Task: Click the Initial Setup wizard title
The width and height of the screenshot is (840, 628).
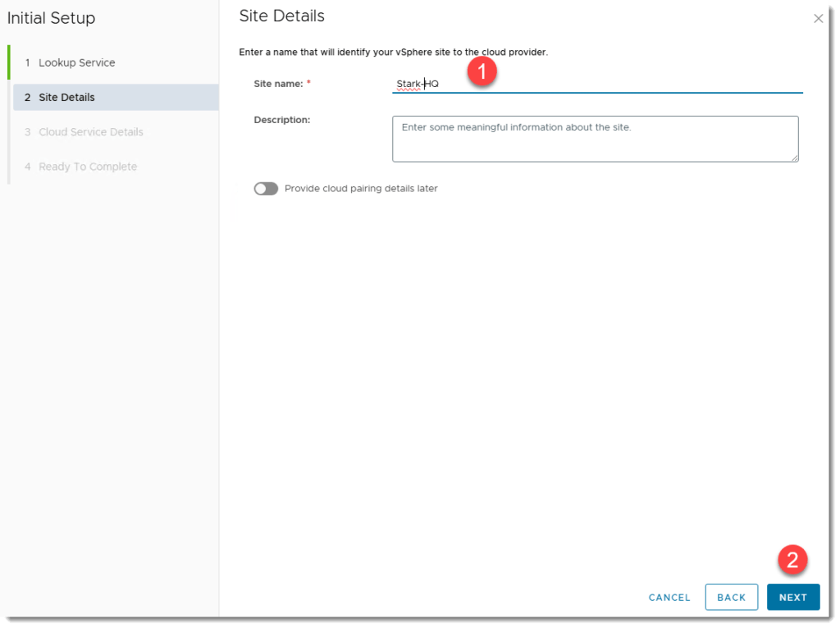Action: point(51,18)
